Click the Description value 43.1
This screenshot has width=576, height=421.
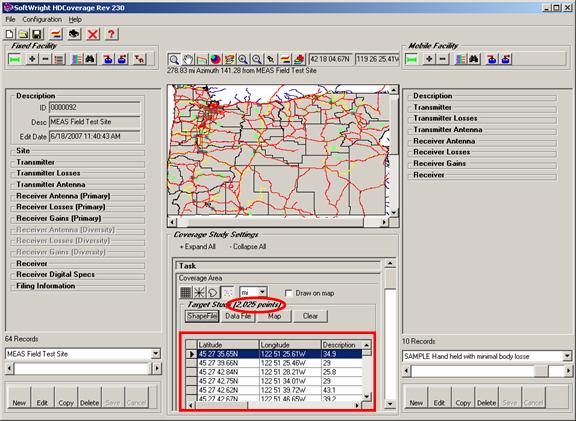click(341, 390)
